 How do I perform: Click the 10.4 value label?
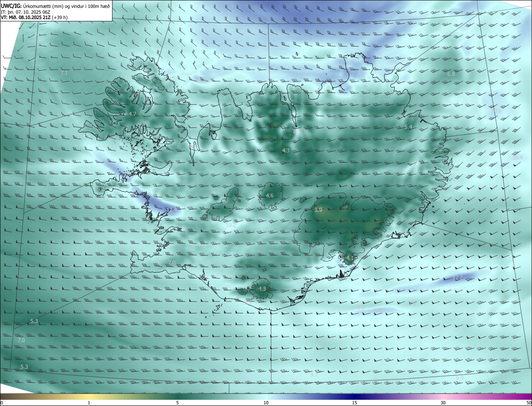click(x=517, y=158)
